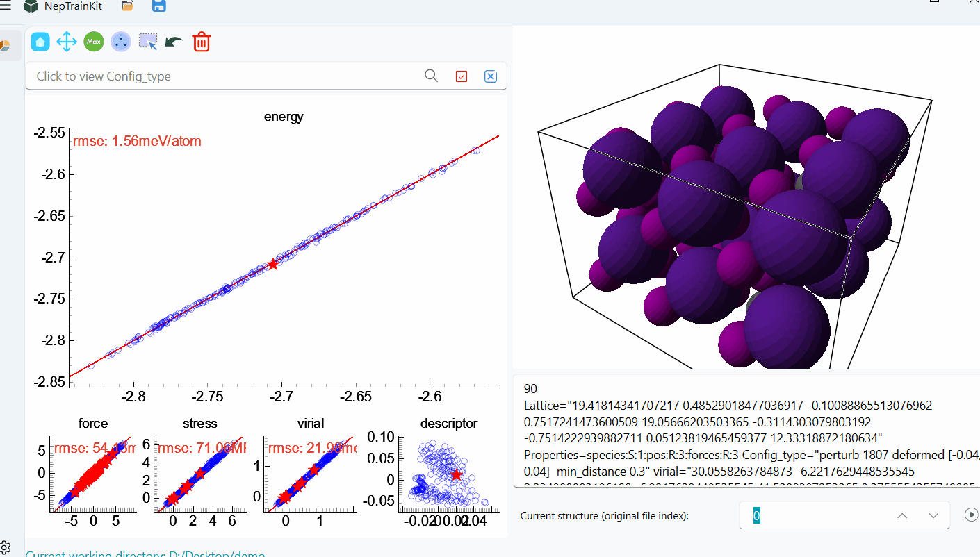Click the Lattice line in structure info
Screen dimensions: 980x557
tap(728, 405)
